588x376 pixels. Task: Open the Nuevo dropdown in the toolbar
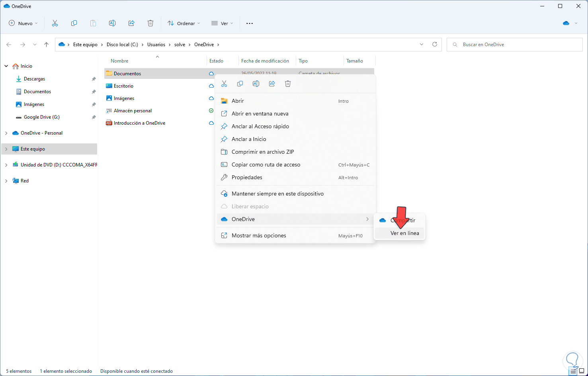click(x=23, y=23)
